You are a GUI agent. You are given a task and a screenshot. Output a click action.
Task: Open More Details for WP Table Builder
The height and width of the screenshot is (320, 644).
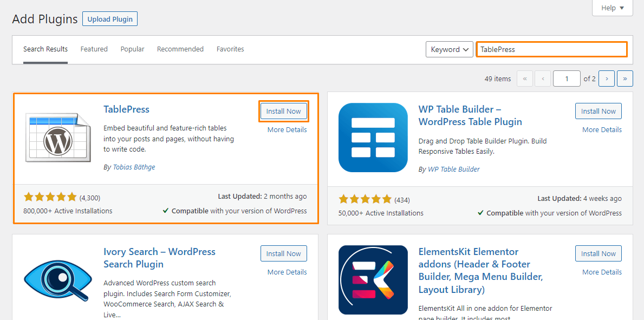click(x=602, y=130)
